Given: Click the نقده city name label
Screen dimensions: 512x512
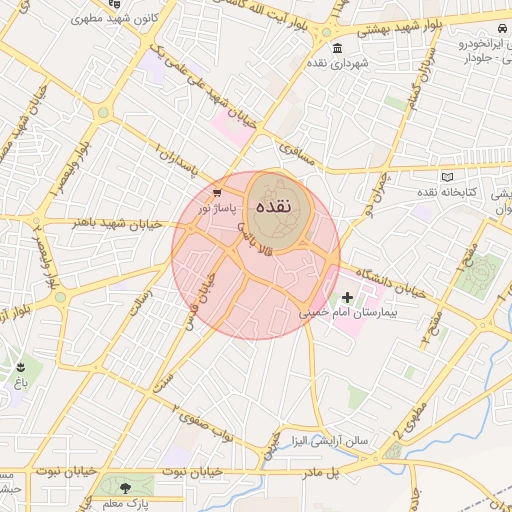Looking at the screenshot, I should [274, 207].
